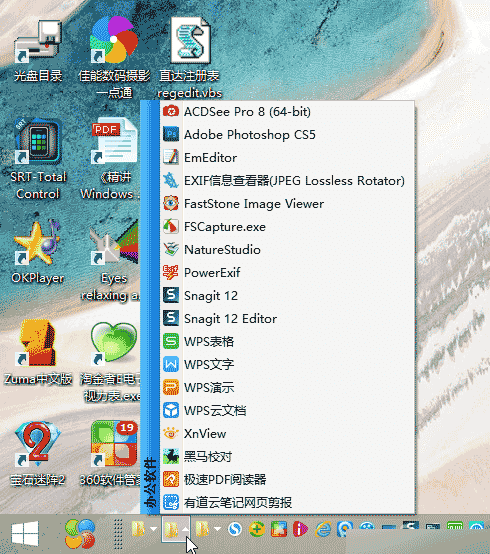
Task: Expand the first taskbar folder dropdown arrow
Action: [153, 529]
